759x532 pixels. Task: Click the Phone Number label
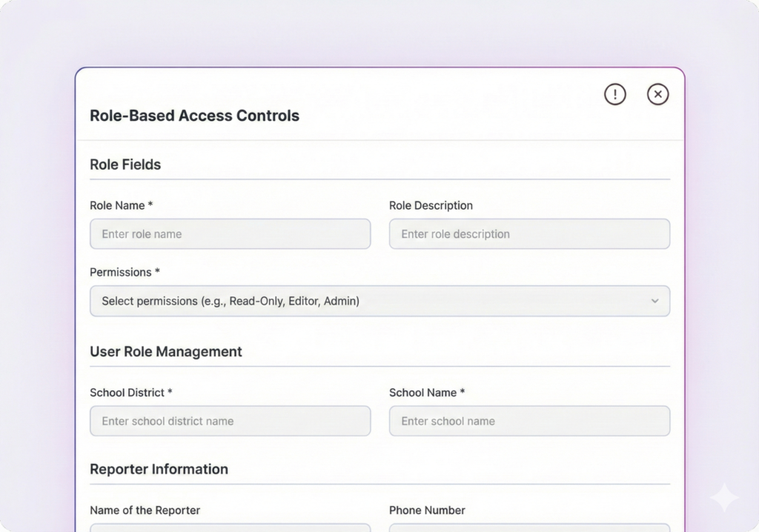tap(427, 510)
